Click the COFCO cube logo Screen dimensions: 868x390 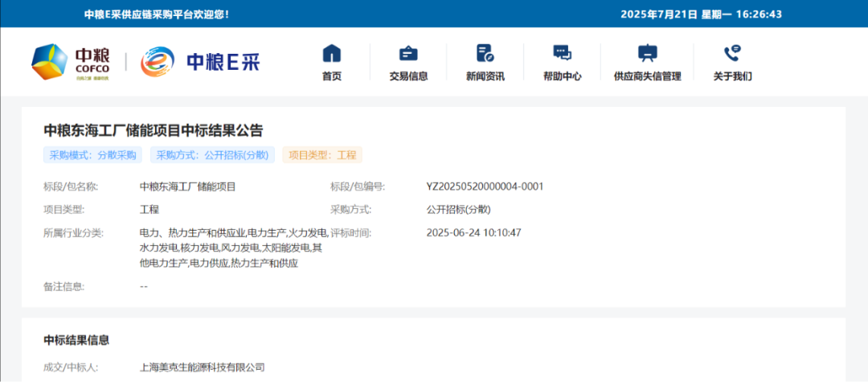(x=49, y=62)
